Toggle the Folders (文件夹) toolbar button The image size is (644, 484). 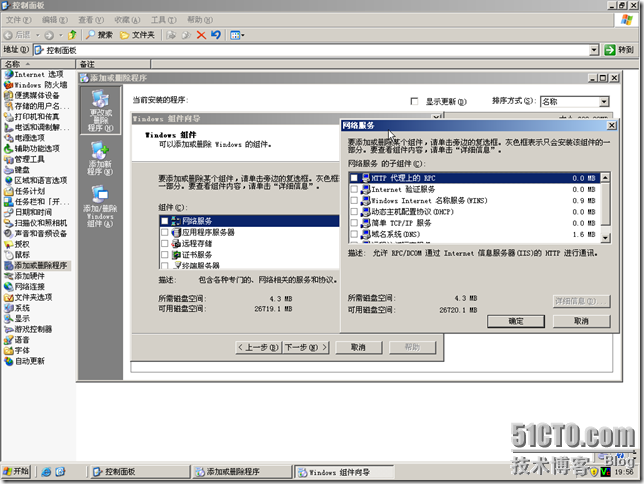coord(137,35)
